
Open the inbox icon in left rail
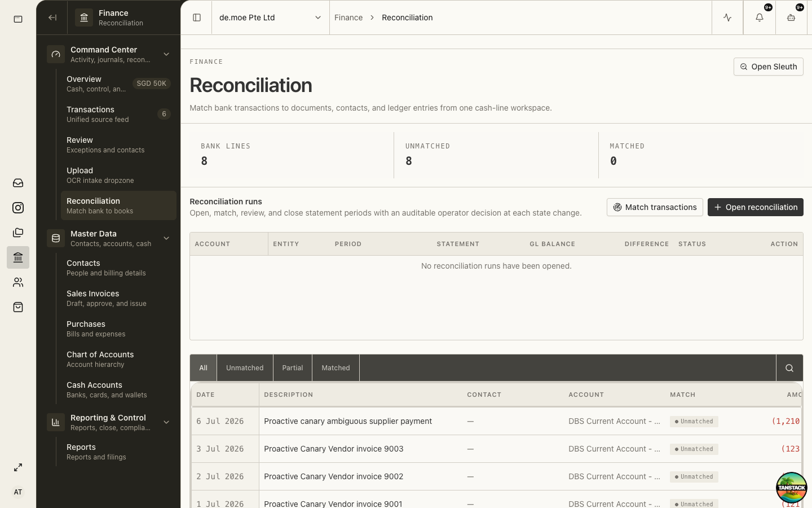(18, 183)
